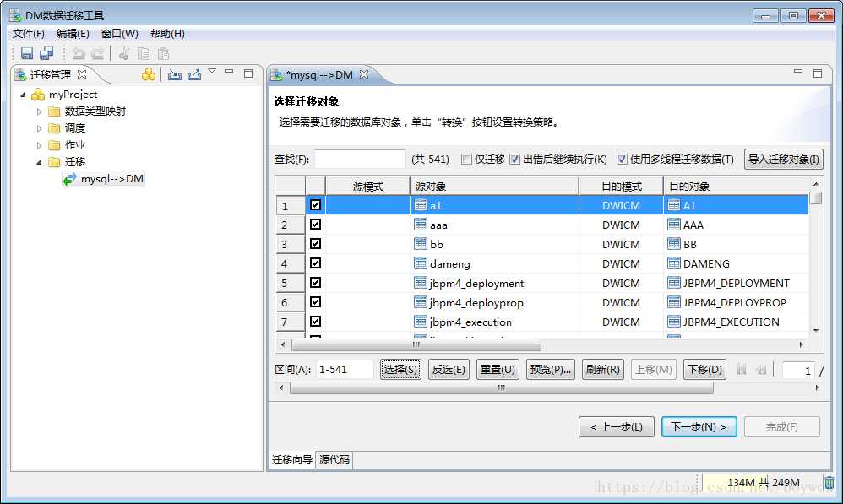Click the table horizontal scrollbar thumb
The width and height of the screenshot is (843, 504).
click(416, 344)
